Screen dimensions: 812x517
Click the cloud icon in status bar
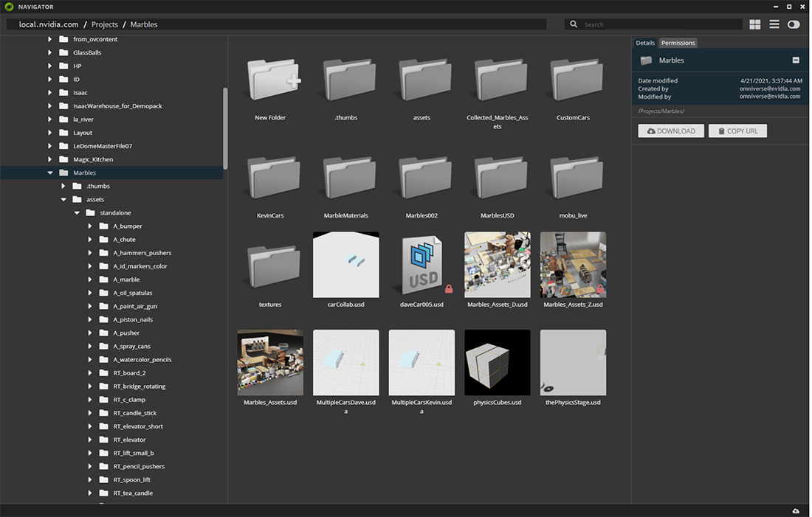pyautogui.click(x=796, y=511)
